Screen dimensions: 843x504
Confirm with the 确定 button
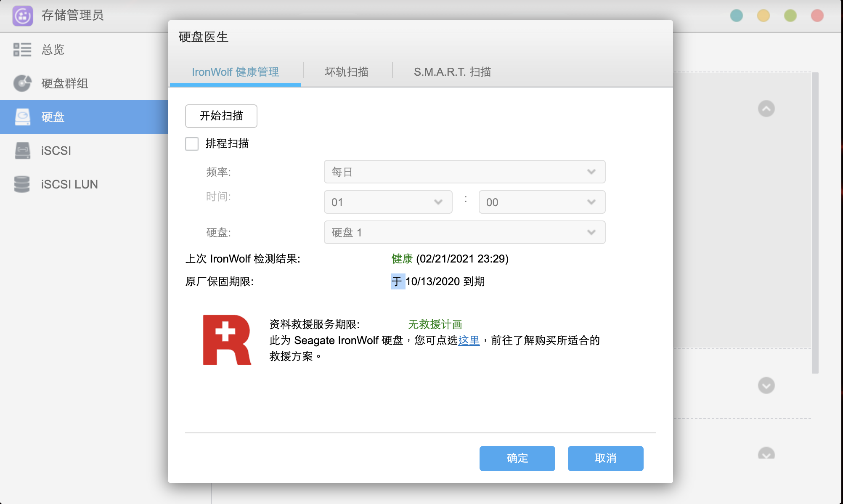pyautogui.click(x=517, y=459)
